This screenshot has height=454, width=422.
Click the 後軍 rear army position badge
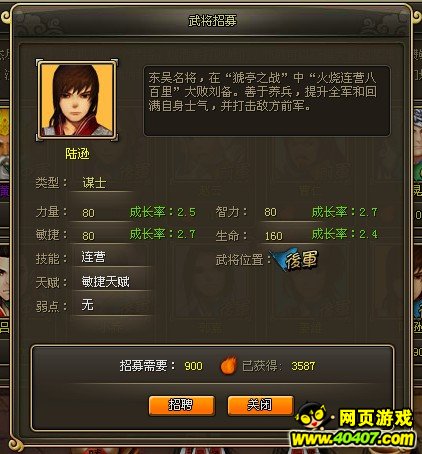point(296,259)
